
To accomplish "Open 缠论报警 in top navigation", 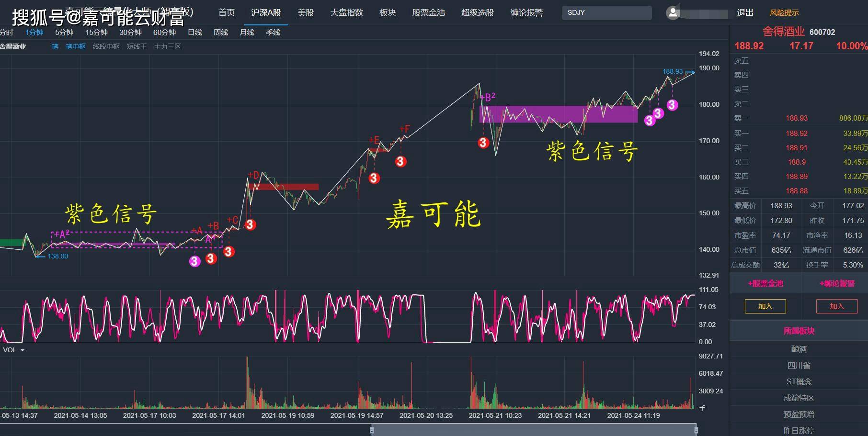I will [x=526, y=12].
